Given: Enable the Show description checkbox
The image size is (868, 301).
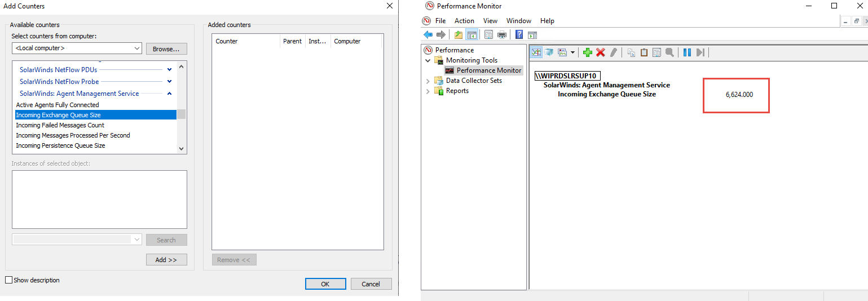Looking at the screenshot, I should [8, 280].
